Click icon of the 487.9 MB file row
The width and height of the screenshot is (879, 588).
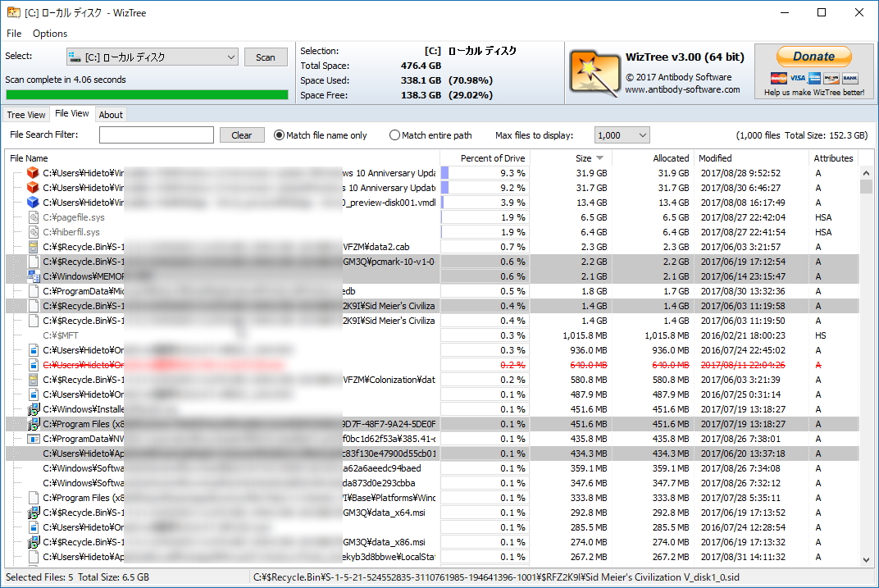(x=33, y=394)
